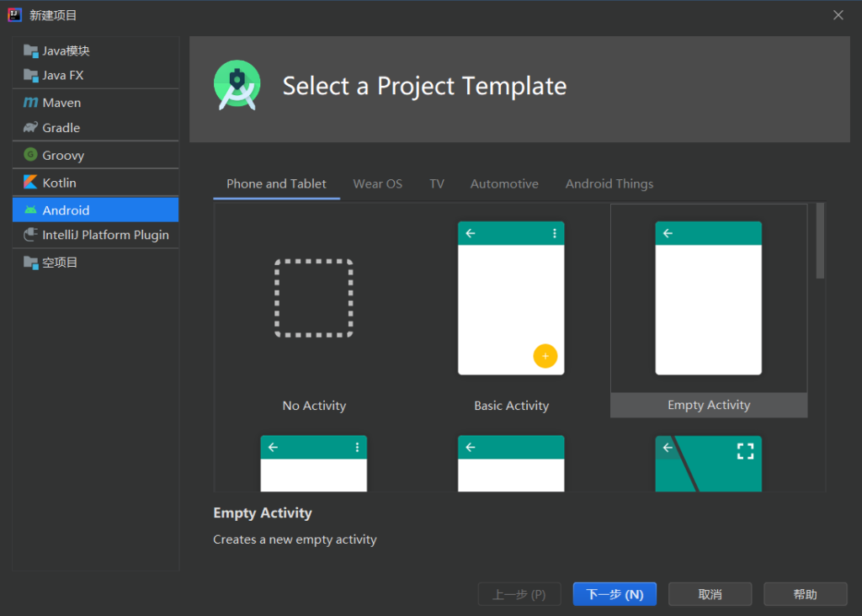Choose Maven in the project list
The image size is (862, 616).
point(96,103)
